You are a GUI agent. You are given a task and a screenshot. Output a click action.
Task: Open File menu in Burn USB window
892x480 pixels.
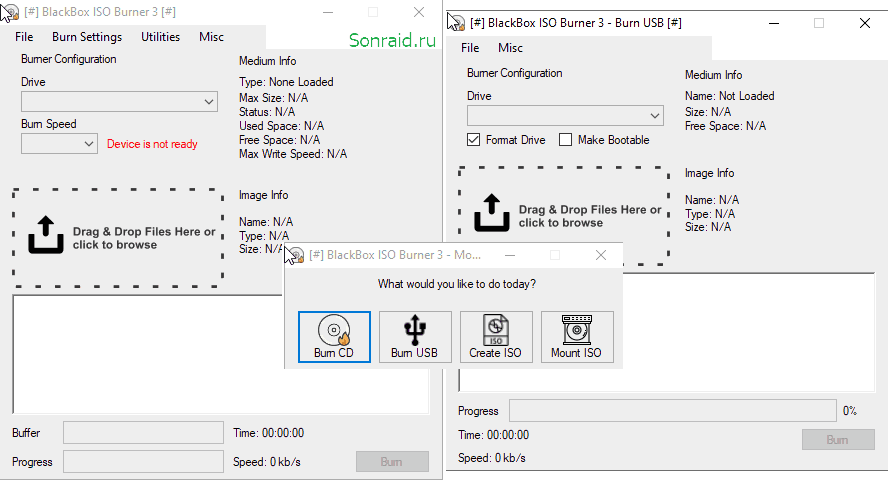coord(470,48)
